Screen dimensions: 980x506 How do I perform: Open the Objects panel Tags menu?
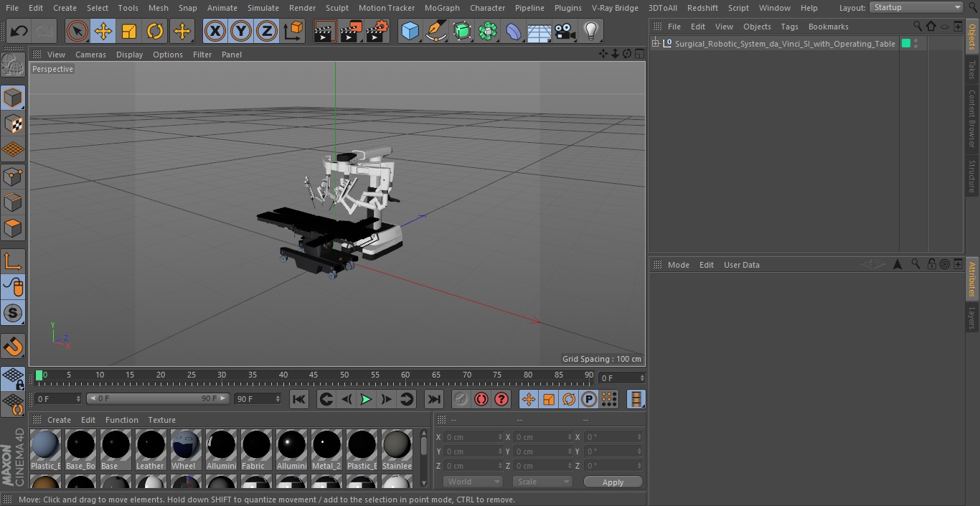[x=789, y=27]
